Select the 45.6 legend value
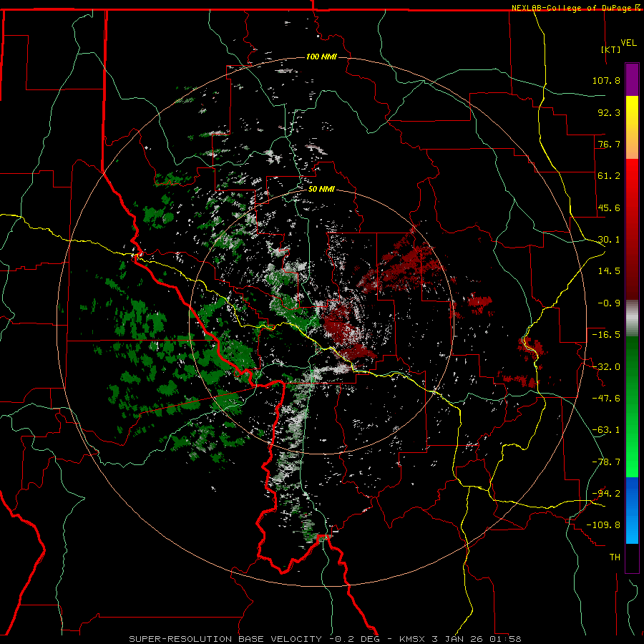644x644 pixels. 609,208
